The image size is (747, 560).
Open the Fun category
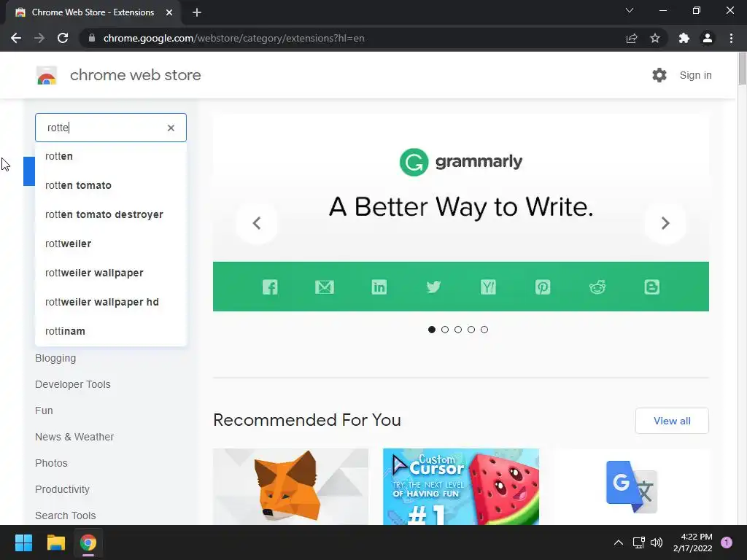tap(44, 411)
